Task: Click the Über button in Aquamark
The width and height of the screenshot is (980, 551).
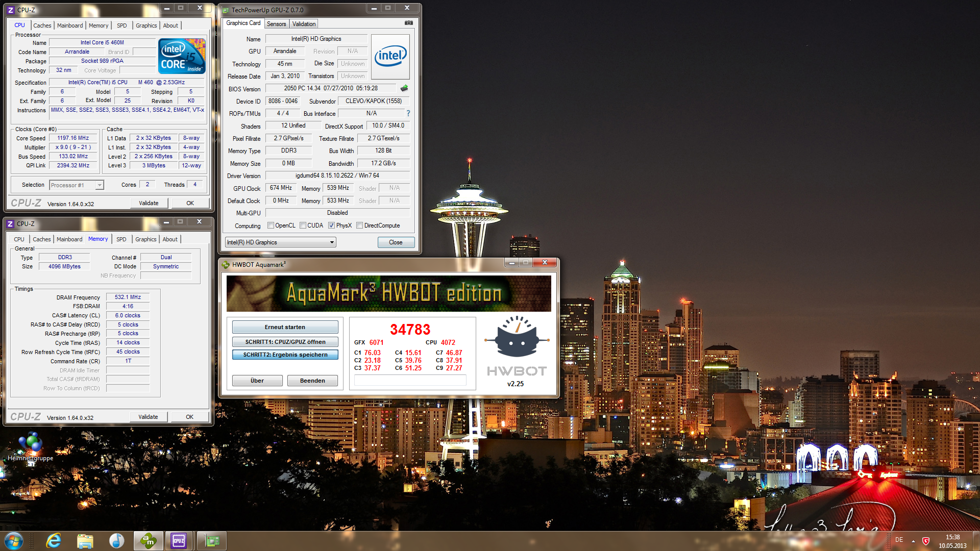Action: click(x=257, y=381)
